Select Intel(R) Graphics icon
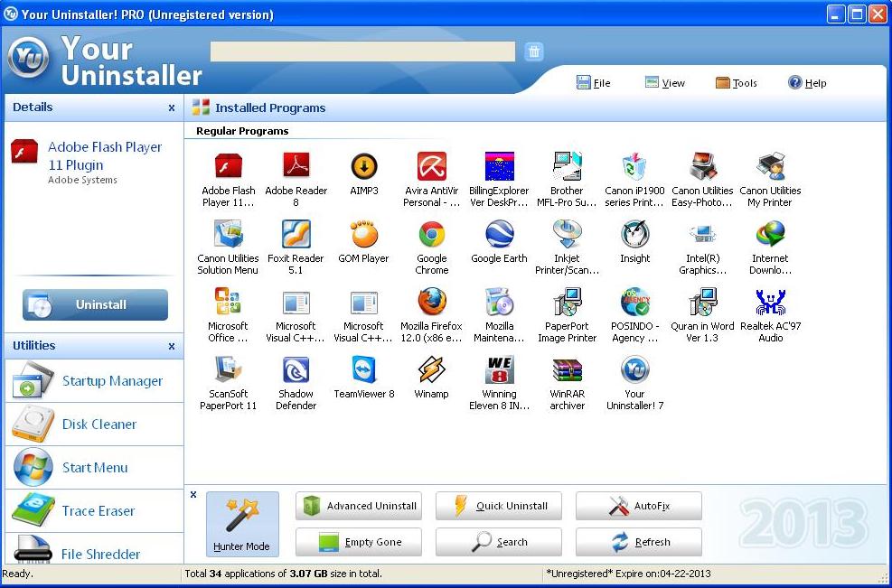 click(x=702, y=234)
